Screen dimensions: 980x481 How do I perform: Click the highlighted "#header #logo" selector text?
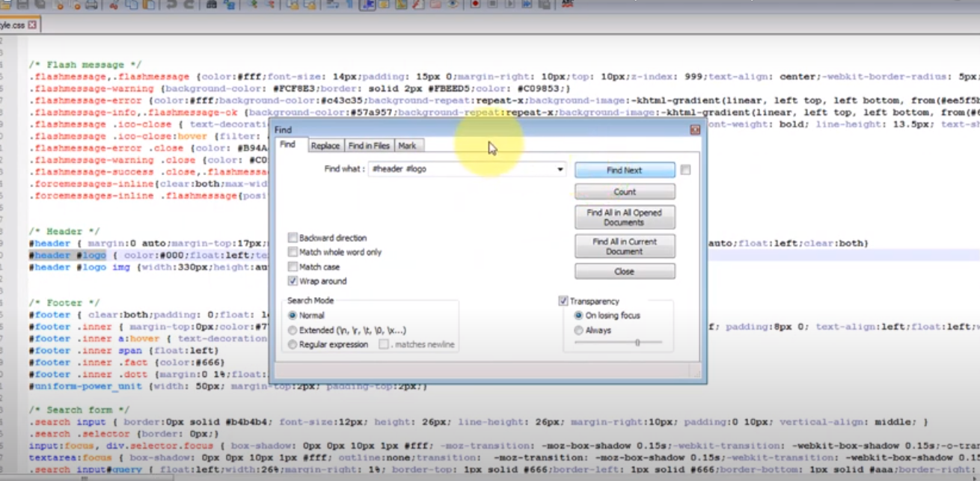coord(67,255)
